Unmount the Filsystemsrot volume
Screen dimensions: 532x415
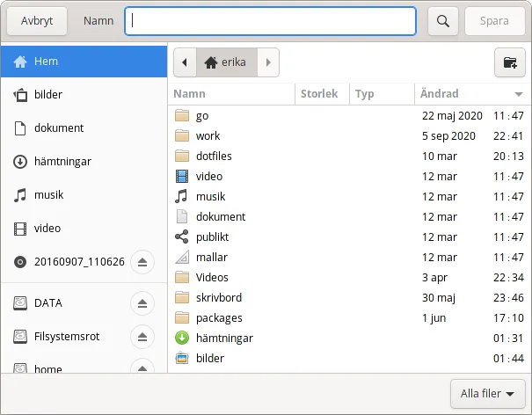142,337
